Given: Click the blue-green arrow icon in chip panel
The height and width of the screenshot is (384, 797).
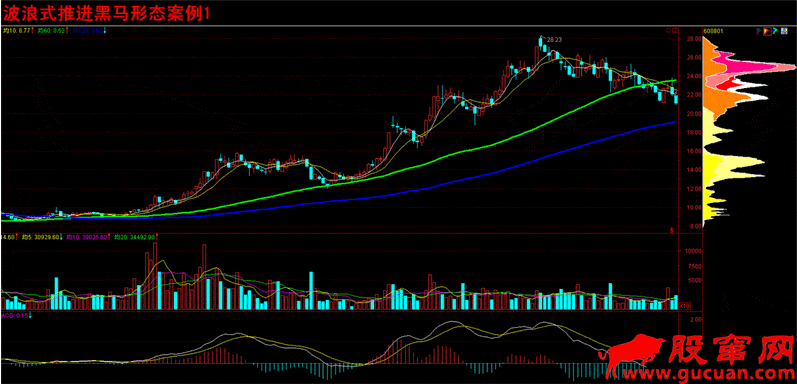Looking at the screenshot, I should [775, 31].
